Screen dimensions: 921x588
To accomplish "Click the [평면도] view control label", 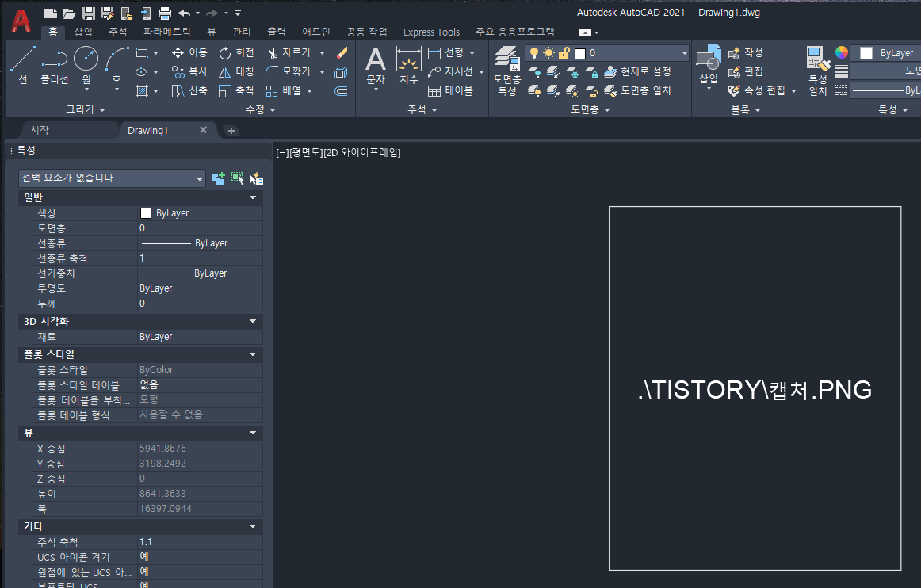I will [x=306, y=153].
